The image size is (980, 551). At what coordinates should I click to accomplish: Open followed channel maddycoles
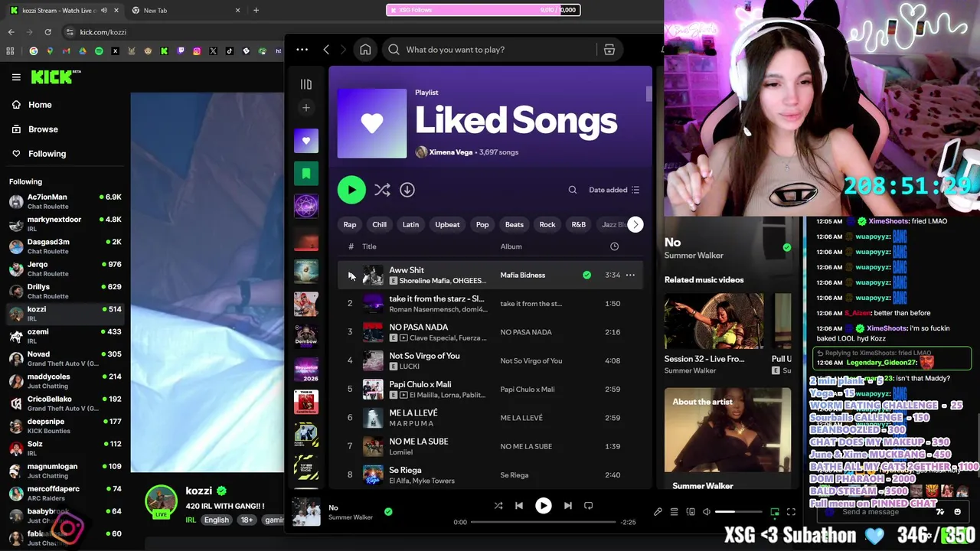point(65,380)
